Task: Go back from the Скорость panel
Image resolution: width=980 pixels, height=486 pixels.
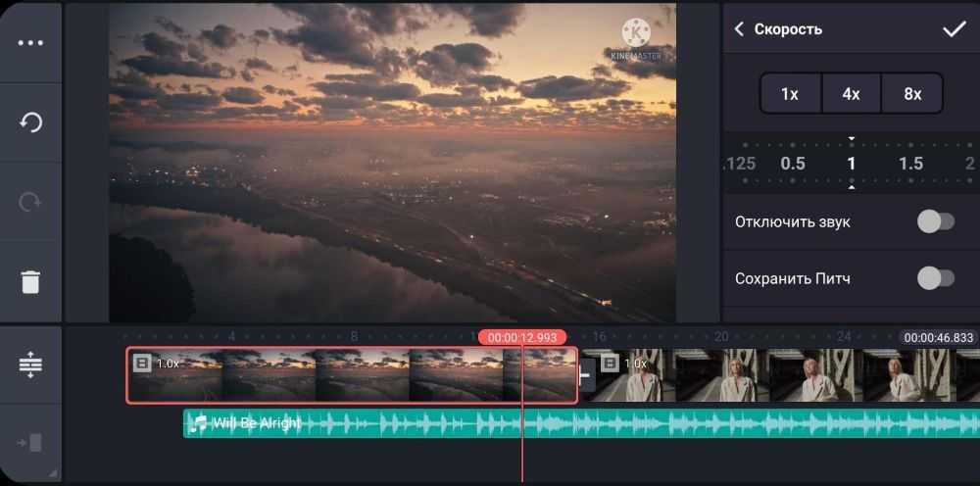Action: pyautogui.click(x=740, y=29)
